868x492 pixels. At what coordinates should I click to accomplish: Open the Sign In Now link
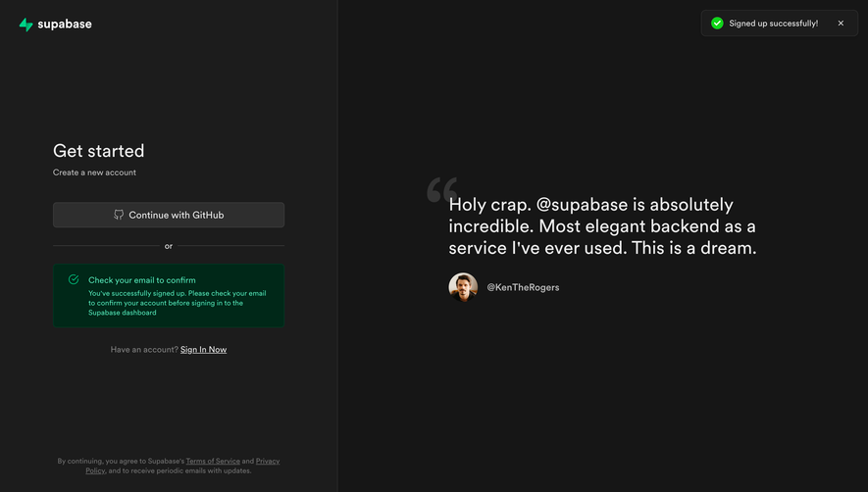coord(203,349)
